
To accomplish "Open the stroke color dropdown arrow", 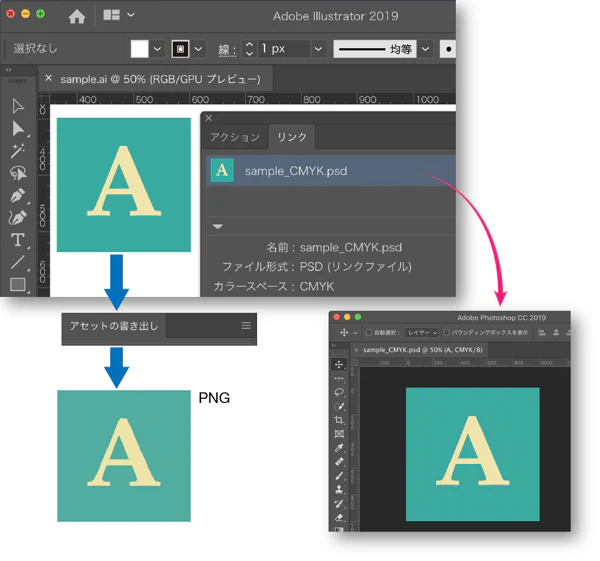I will click(x=198, y=49).
